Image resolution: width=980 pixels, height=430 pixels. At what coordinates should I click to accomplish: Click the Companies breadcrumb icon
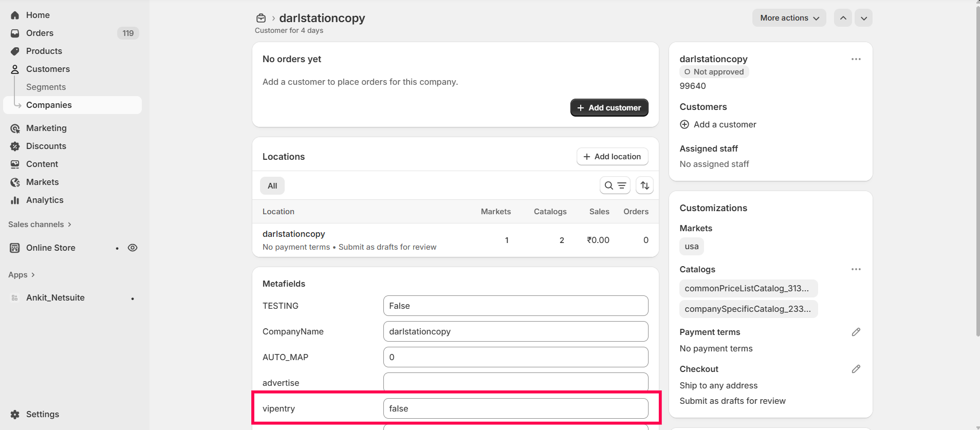[261, 18]
